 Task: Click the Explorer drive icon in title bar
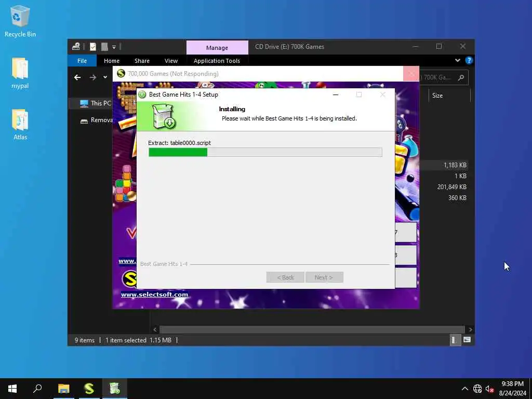pyautogui.click(x=76, y=46)
